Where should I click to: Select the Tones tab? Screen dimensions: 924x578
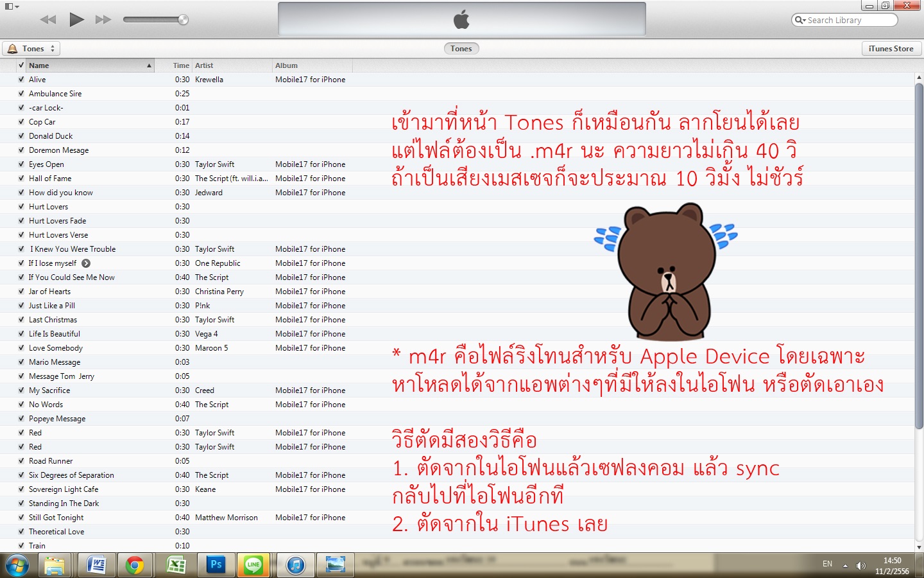461,49
